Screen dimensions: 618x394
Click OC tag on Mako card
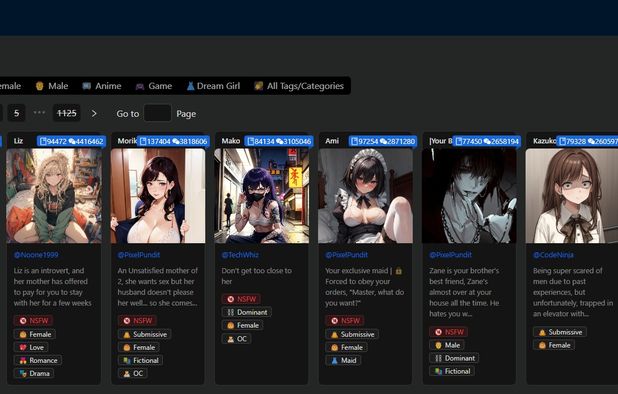click(237, 339)
